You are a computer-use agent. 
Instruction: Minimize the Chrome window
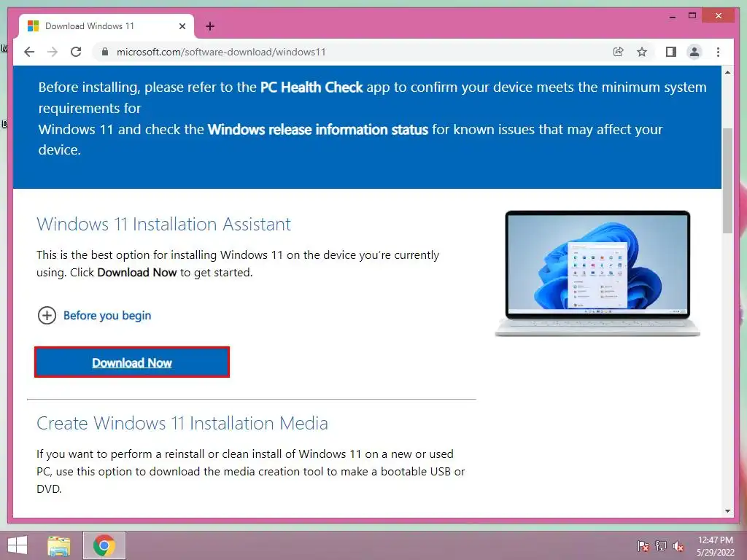click(x=672, y=16)
